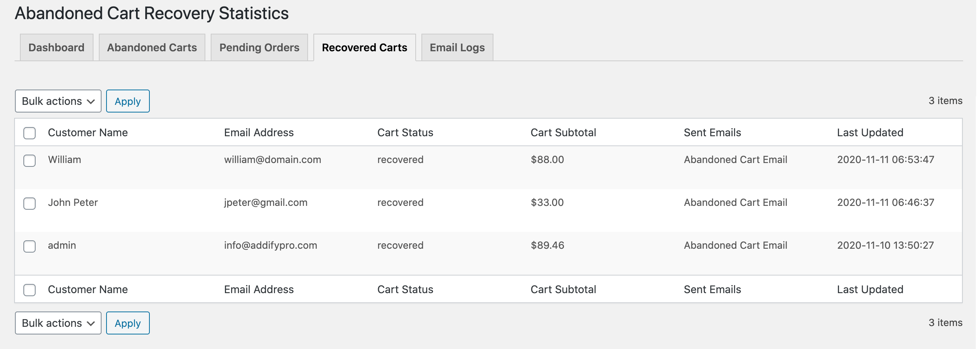The height and width of the screenshot is (349, 980).
Task: Select the Recovered Carts tab
Action: (364, 47)
